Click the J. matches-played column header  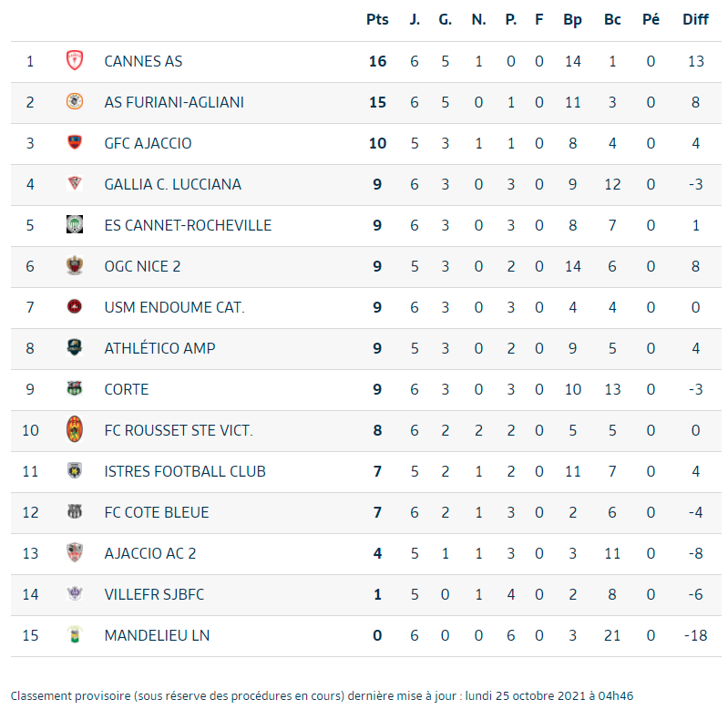click(x=415, y=19)
